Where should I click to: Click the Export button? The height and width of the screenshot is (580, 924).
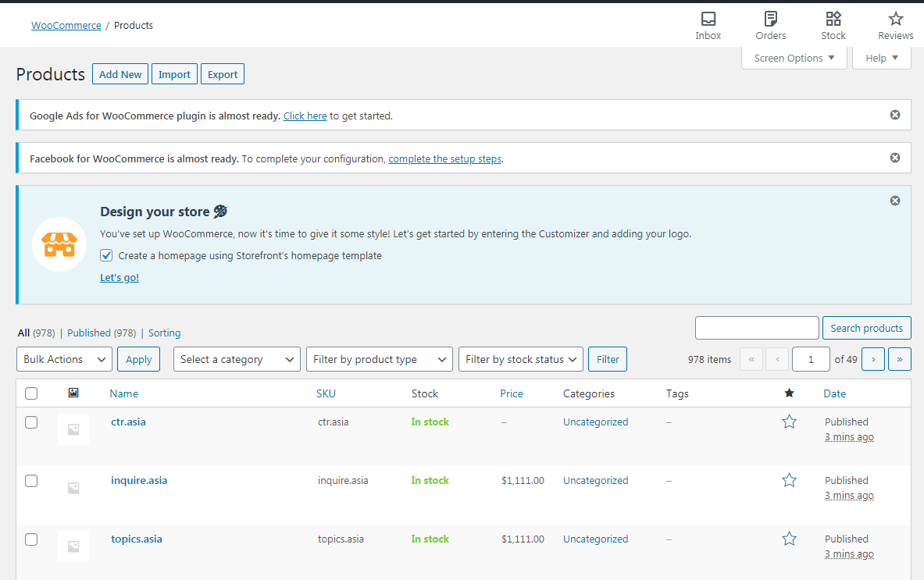coord(223,74)
